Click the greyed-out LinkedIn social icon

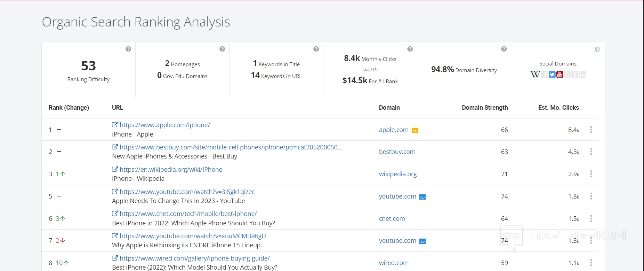(x=582, y=75)
